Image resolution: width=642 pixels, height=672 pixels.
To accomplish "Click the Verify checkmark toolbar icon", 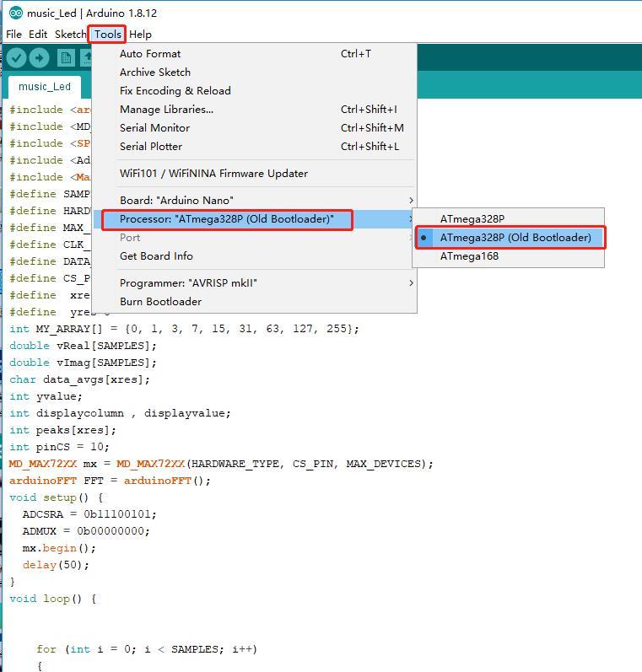I will [x=16, y=58].
